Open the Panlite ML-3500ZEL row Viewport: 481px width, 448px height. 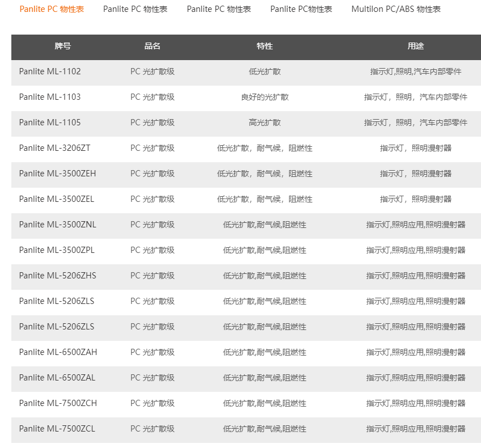57,199
